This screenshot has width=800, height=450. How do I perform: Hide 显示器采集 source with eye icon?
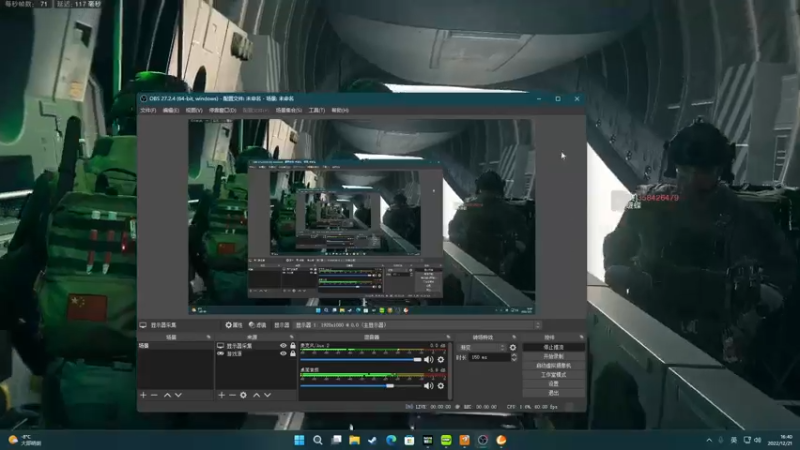[x=283, y=345]
